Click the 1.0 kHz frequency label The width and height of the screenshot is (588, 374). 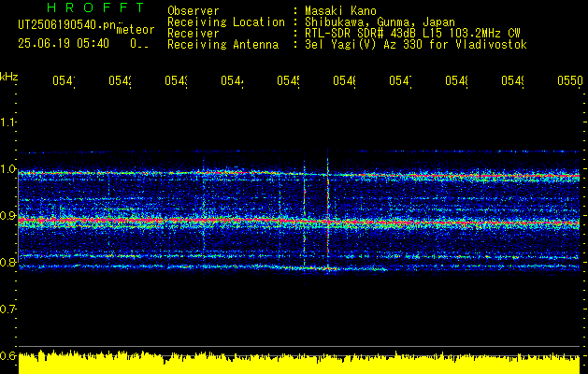8,168
